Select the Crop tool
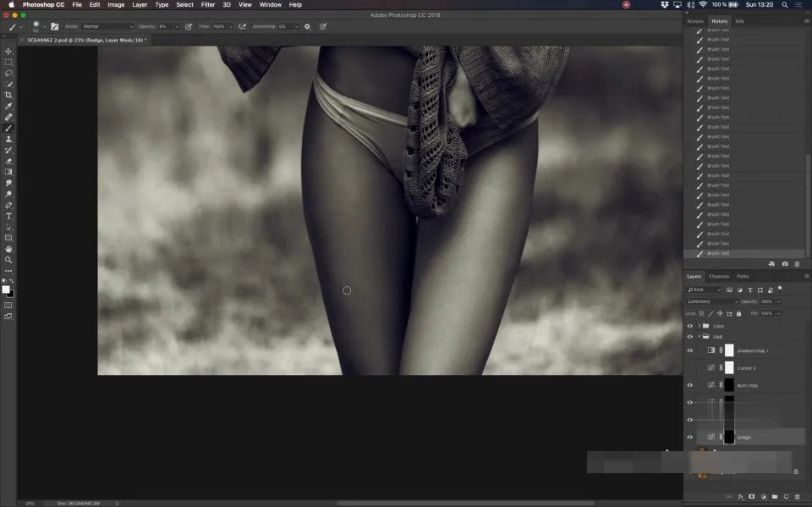 click(8, 95)
